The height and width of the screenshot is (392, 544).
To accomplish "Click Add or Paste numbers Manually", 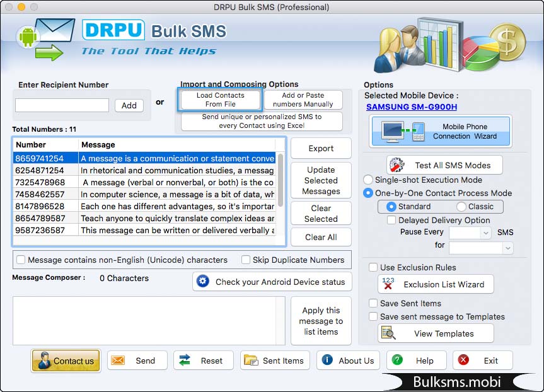I will click(x=303, y=100).
